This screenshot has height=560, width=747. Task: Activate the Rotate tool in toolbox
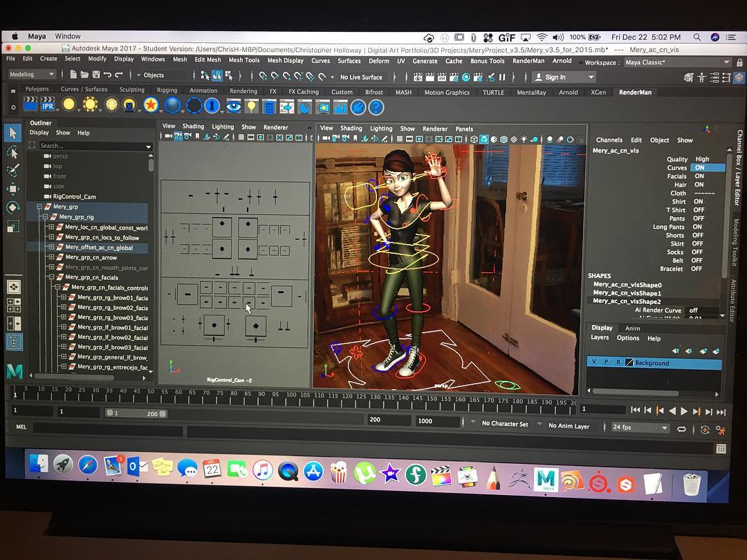pos(13,207)
